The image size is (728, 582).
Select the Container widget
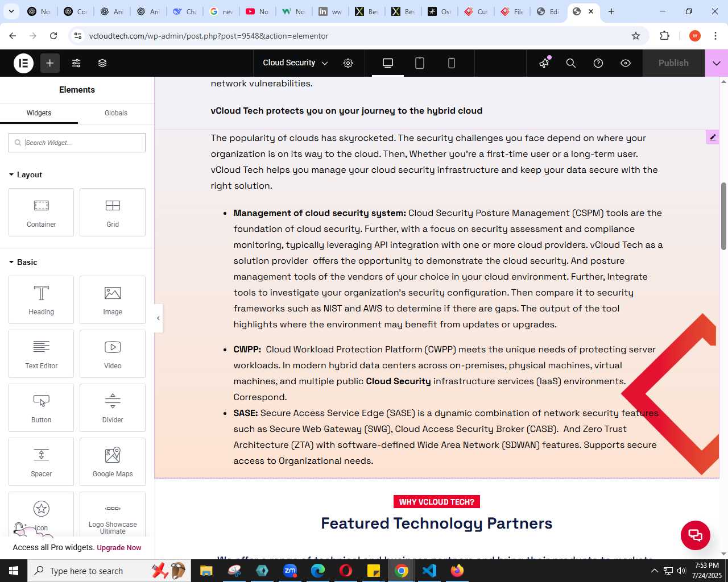click(x=41, y=212)
